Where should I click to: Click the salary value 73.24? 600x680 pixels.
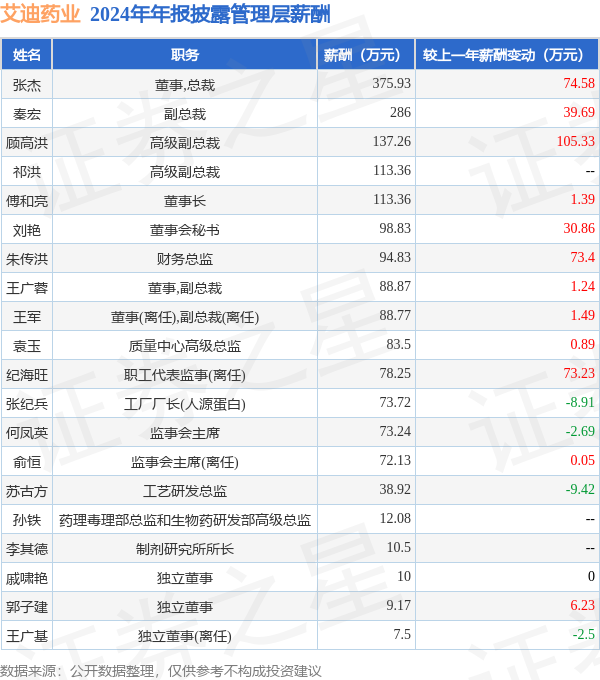[395, 431]
